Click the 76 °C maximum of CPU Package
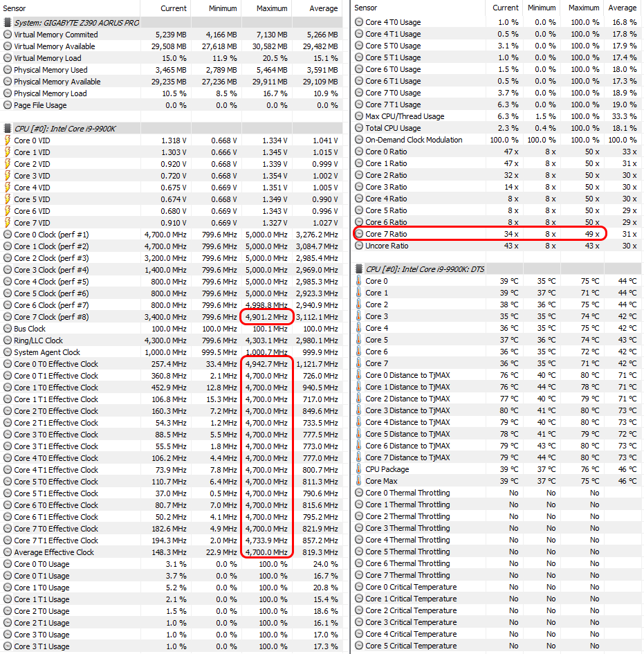The image size is (644, 654). coord(590,469)
